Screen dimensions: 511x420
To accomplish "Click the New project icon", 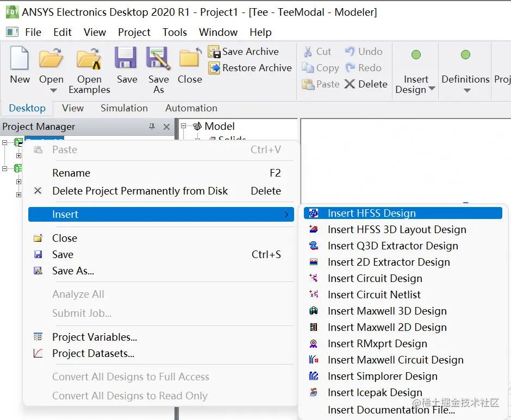I will coord(20,58).
